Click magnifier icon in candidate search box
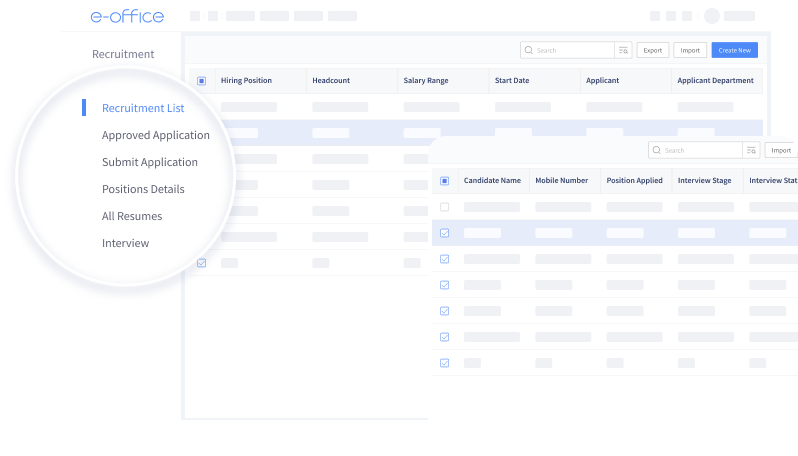Viewport: 798px width, 456px height. pos(657,150)
